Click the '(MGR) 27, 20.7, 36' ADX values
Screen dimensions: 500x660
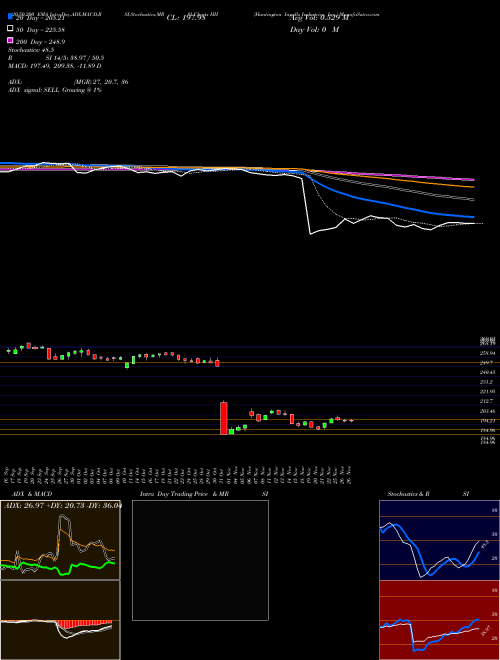(x=101, y=82)
